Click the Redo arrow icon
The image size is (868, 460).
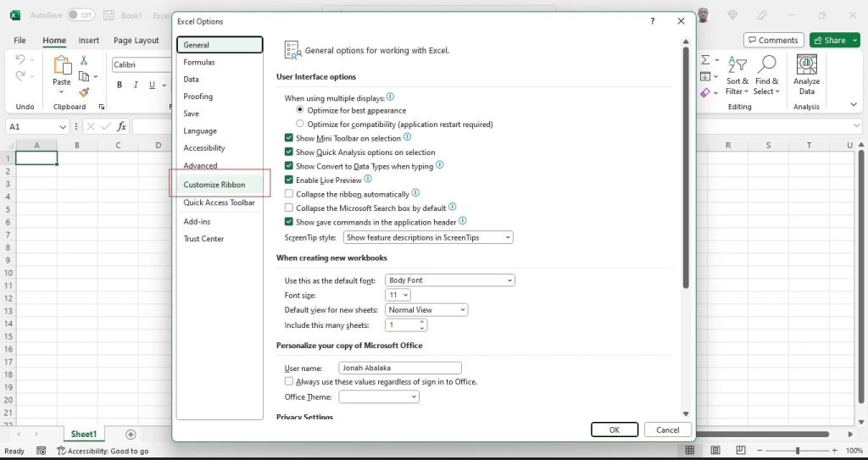pyautogui.click(x=20, y=76)
